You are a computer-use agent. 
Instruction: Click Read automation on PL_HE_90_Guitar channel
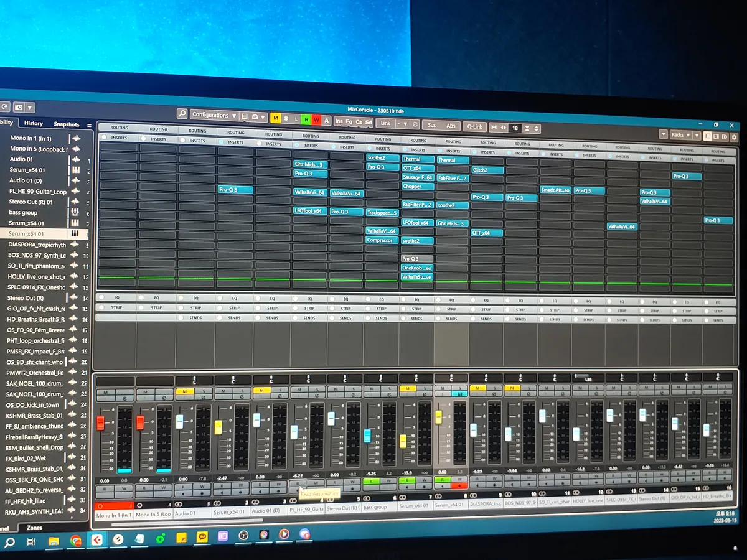pos(298,483)
